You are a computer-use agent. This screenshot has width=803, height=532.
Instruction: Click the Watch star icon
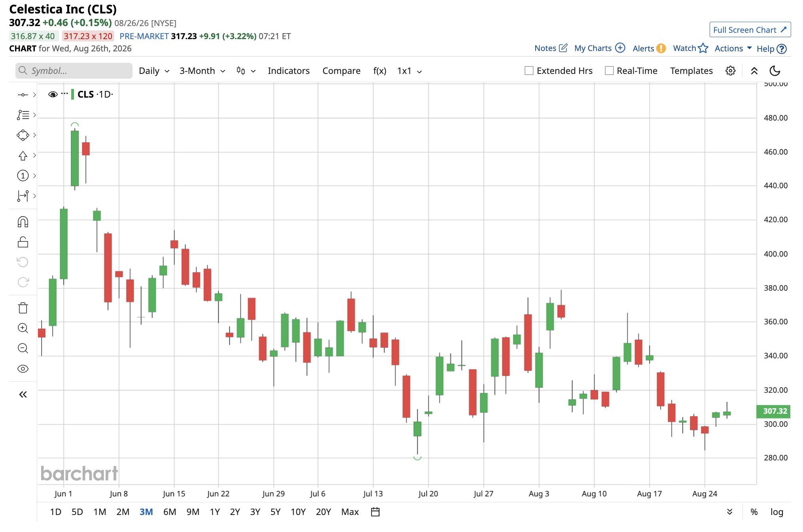pyautogui.click(x=703, y=48)
